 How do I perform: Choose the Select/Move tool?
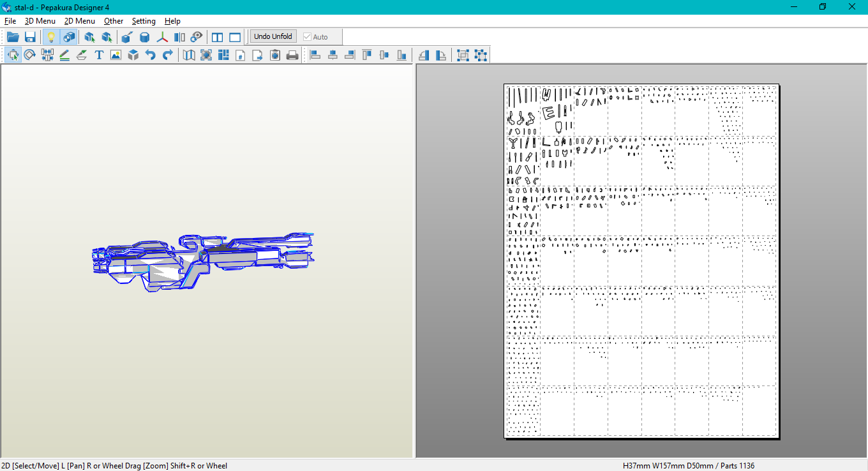(13, 55)
